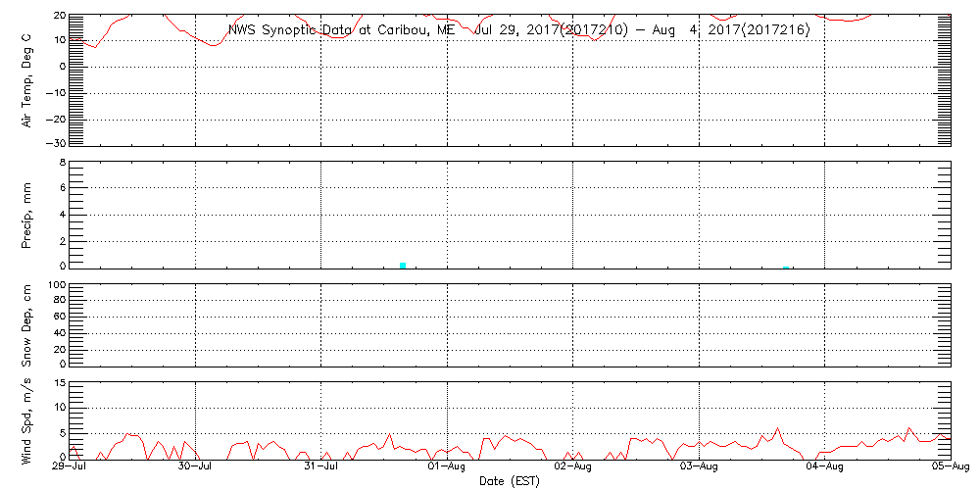
Task: Select the 03-Aug date tick label
Action: coord(699,467)
